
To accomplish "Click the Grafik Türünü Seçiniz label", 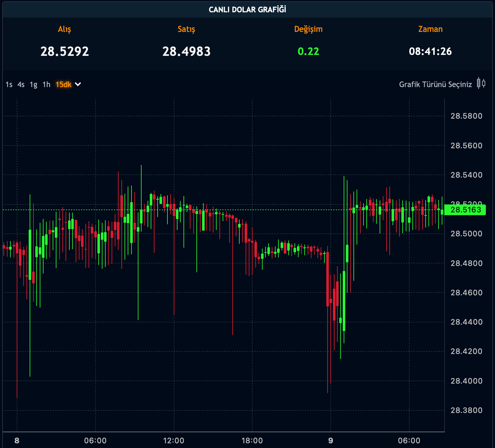I will click(x=435, y=85).
